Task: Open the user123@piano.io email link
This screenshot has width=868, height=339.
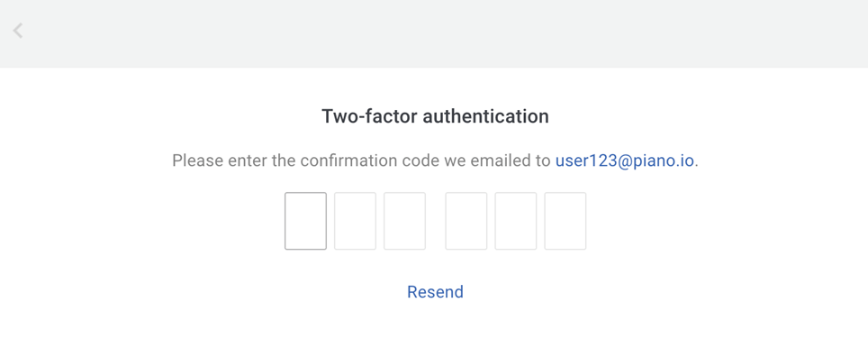Action: (624, 161)
